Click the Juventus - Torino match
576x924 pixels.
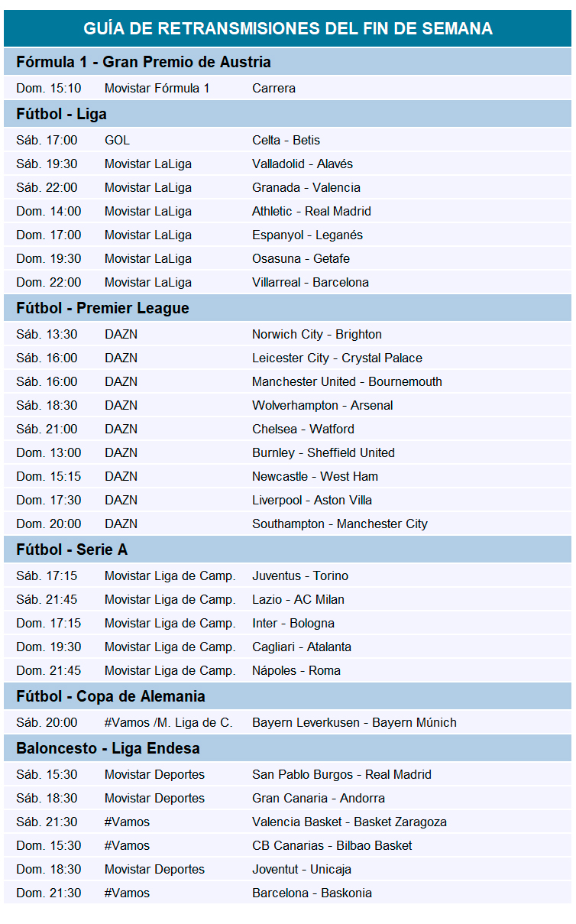pos(299,575)
